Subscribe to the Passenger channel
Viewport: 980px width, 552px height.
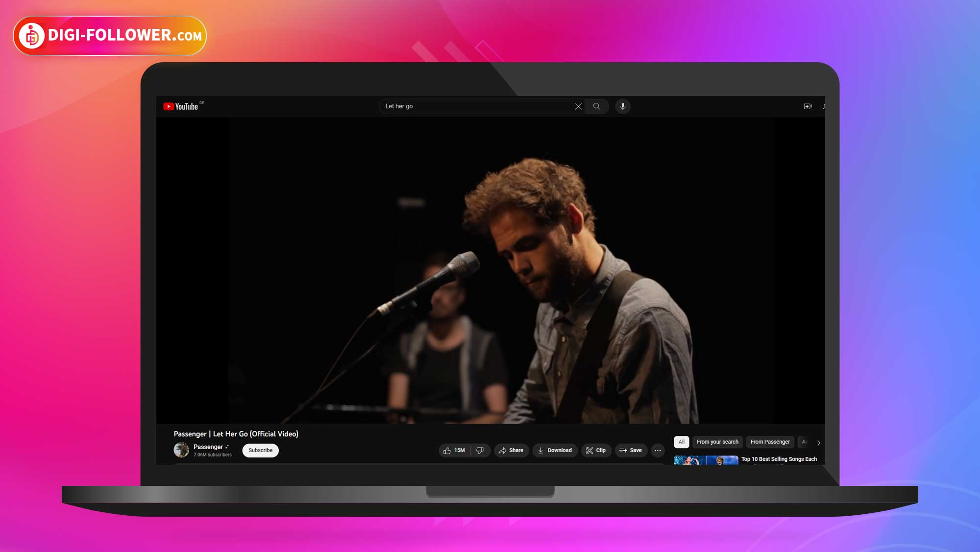[x=260, y=451]
